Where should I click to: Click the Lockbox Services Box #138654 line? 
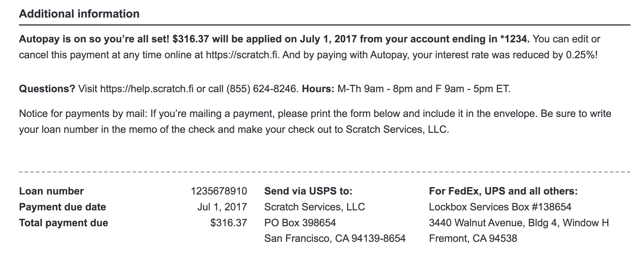(500, 207)
